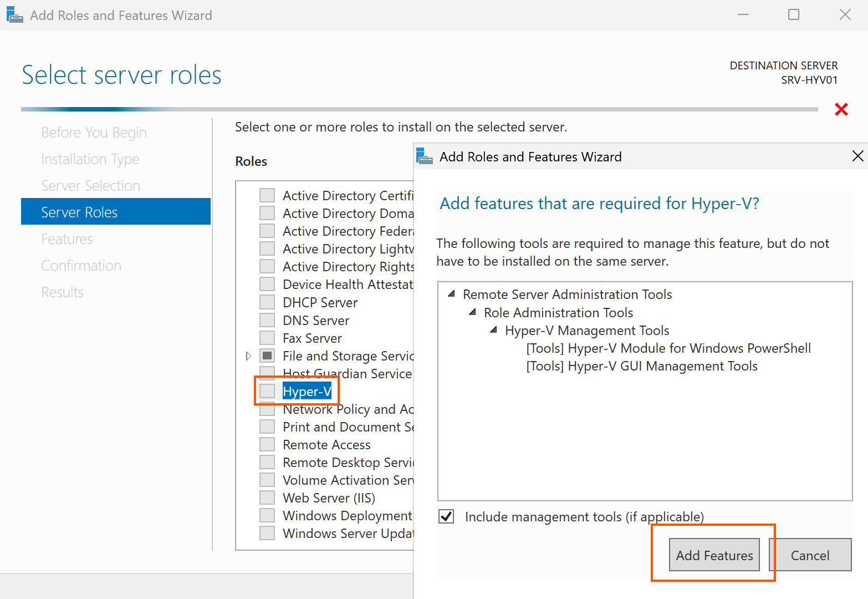
Task: Collapse the Role Administration Tools node
Action: point(472,312)
